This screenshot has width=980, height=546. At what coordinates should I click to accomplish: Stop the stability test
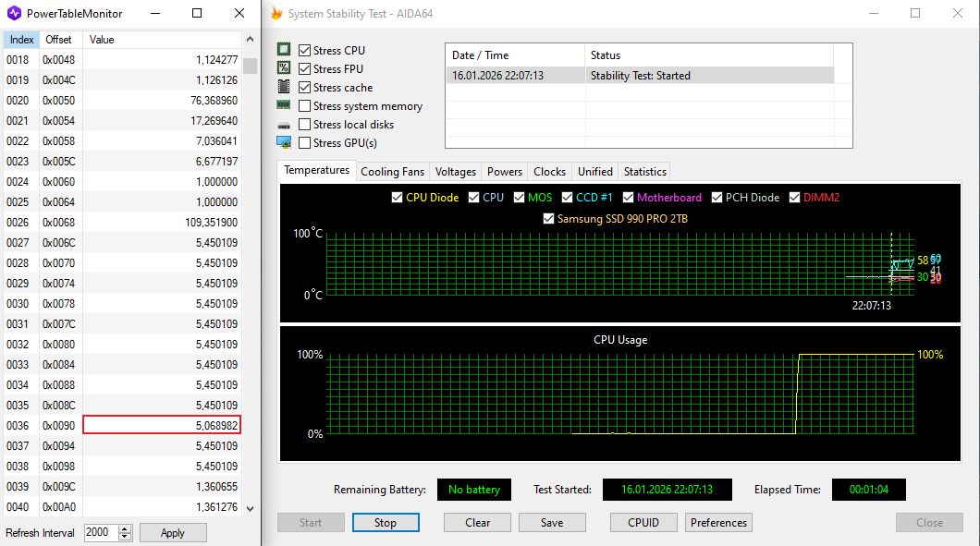click(386, 523)
